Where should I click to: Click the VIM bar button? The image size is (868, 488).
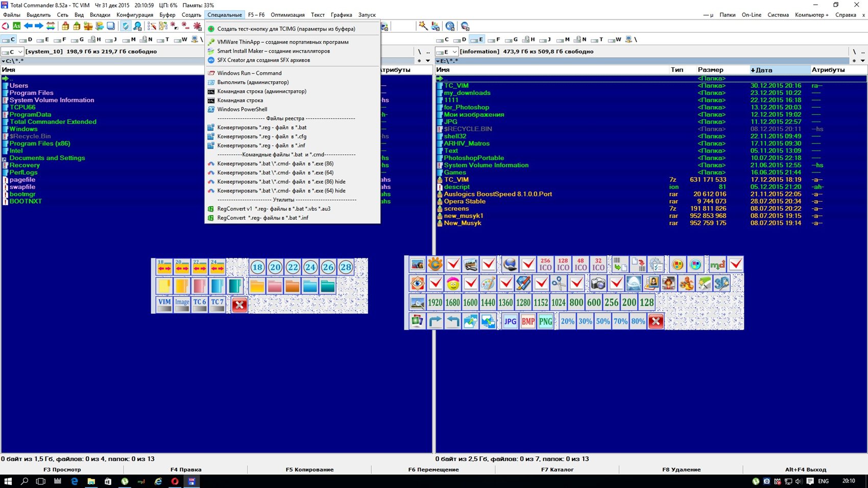[164, 304]
